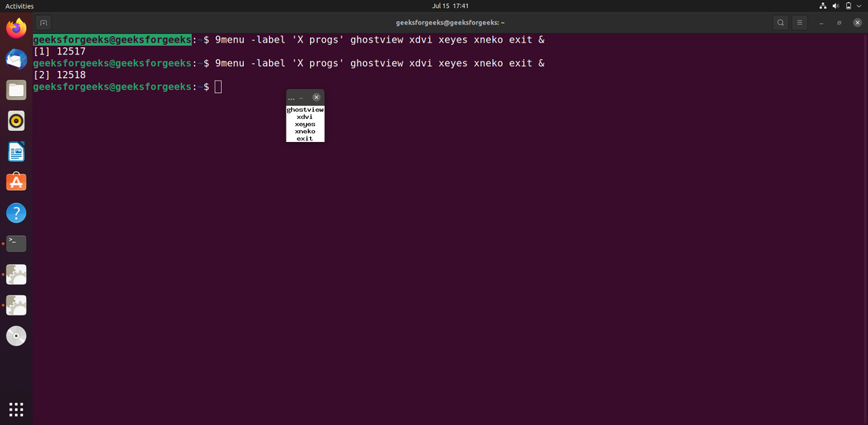
Task: Click the '[2] 12518' output line
Action: click(x=60, y=75)
